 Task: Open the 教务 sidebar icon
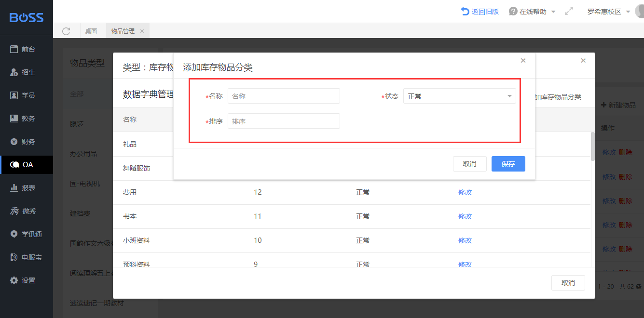pyautogui.click(x=14, y=119)
